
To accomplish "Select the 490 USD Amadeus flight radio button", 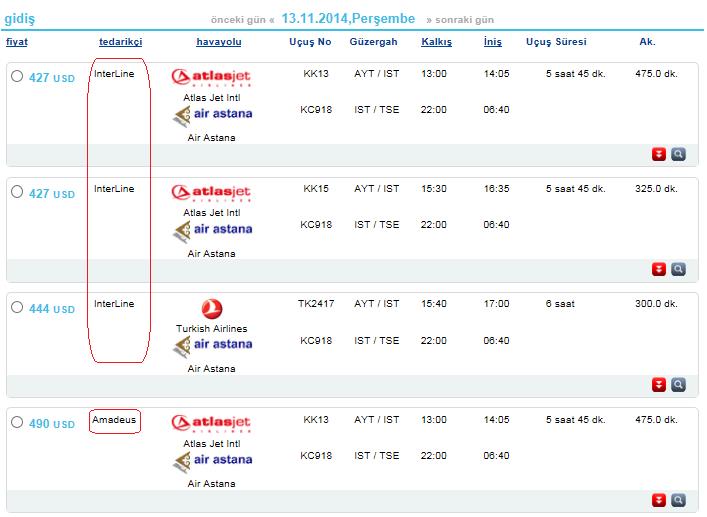I will 17,422.
